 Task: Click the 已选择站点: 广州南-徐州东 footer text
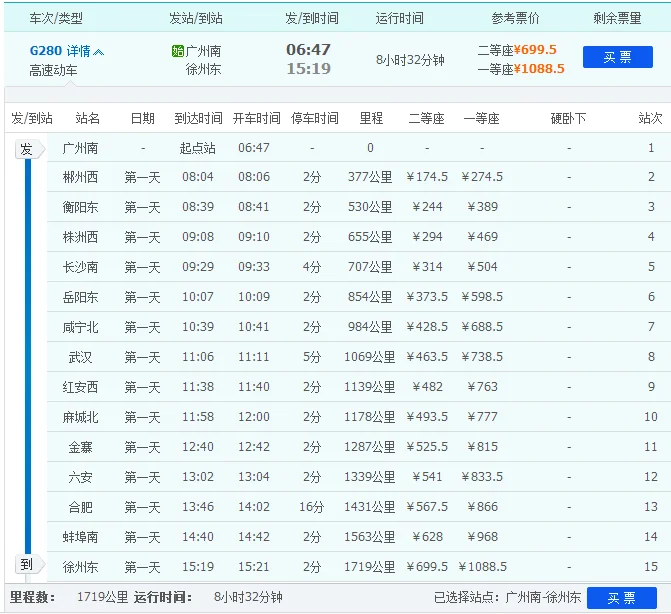[x=507, y=597]
